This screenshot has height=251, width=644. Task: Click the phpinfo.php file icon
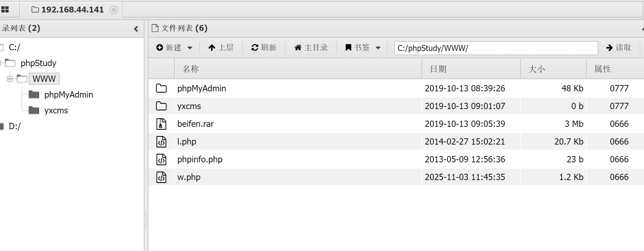tap(161, 159)
